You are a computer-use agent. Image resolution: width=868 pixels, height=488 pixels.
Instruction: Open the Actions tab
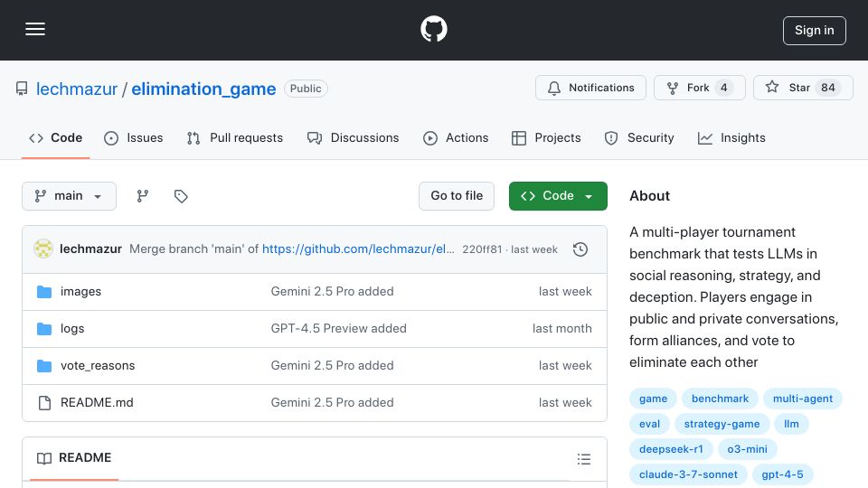456,137
